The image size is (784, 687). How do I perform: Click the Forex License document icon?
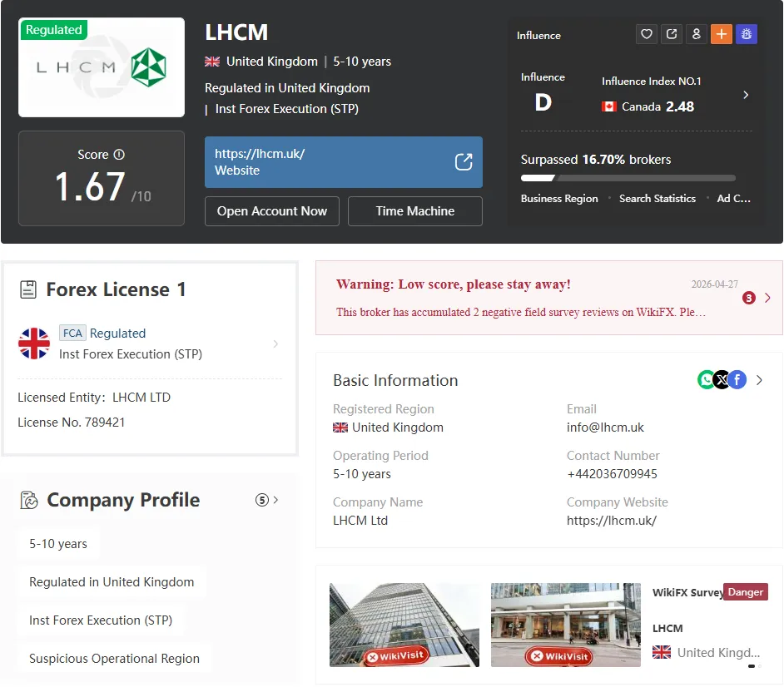coord(28,289)
